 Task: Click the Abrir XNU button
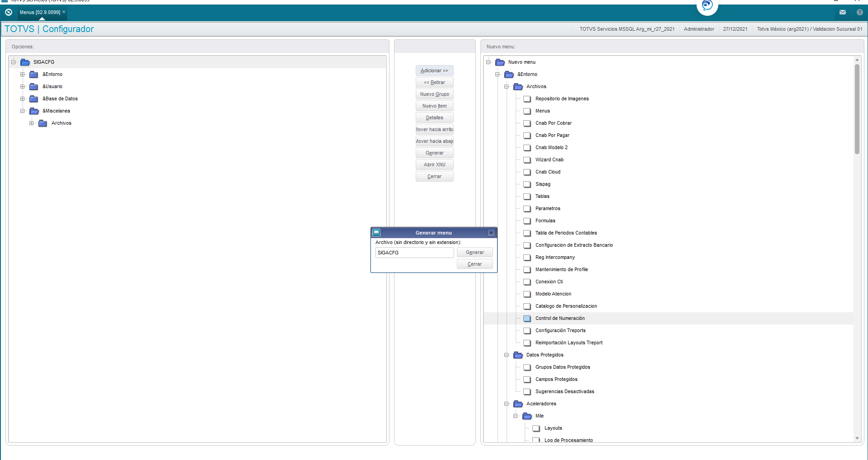434,164
